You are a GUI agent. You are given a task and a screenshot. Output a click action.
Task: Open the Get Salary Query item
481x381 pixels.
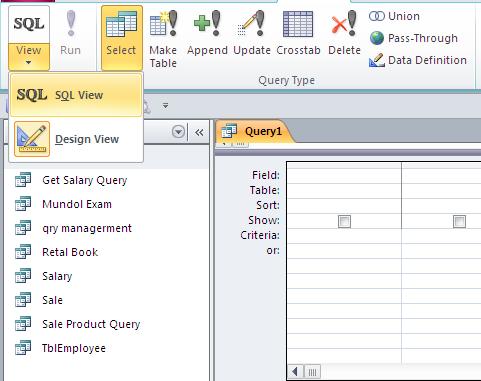(x=85, y=180)
